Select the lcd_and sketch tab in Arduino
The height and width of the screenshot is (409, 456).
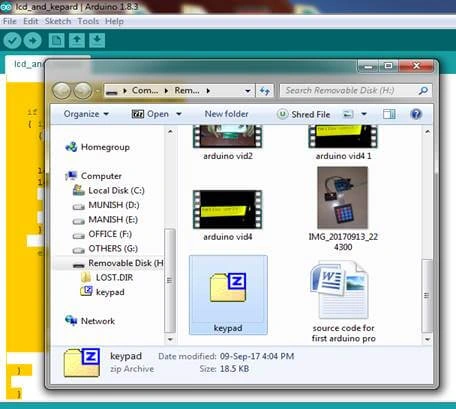(26, 64)
